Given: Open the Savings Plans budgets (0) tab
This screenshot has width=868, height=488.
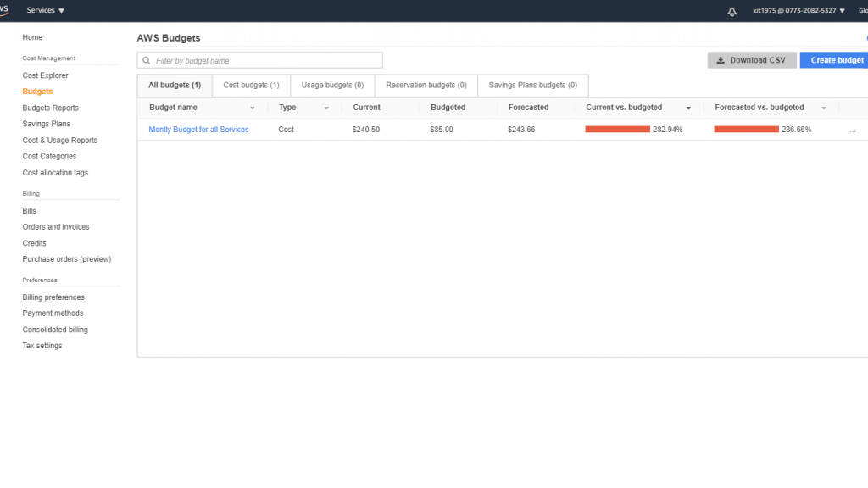Looking at the screenshot, I should [x=533, y=86].
